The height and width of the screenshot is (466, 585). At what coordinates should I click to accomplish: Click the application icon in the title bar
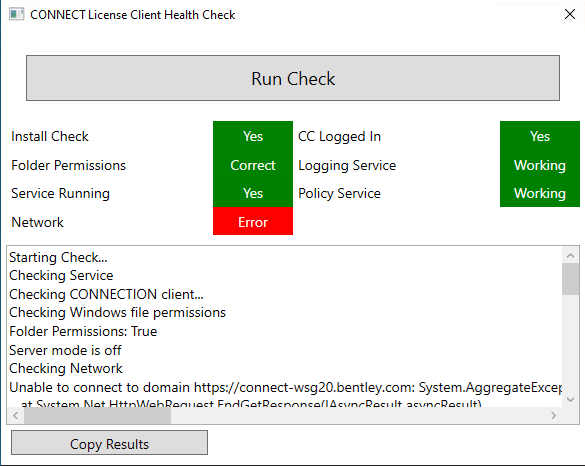click(16, 15)
